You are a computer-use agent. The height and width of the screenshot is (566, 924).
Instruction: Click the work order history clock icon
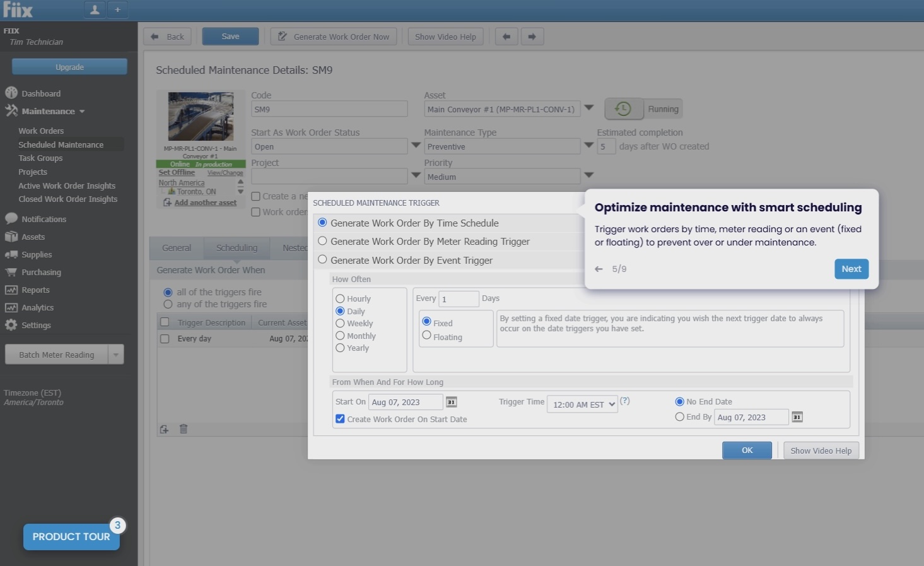623,109
